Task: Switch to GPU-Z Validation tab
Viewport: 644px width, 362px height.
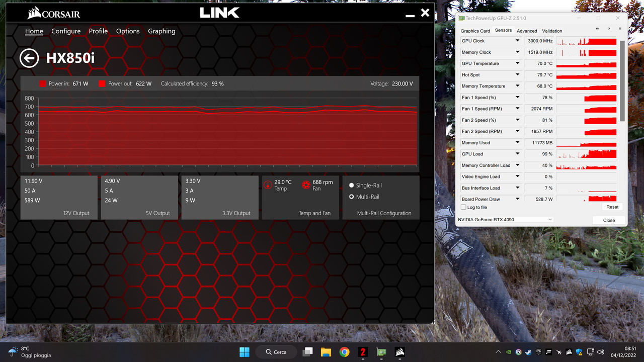Action: (x=552, y=31)
